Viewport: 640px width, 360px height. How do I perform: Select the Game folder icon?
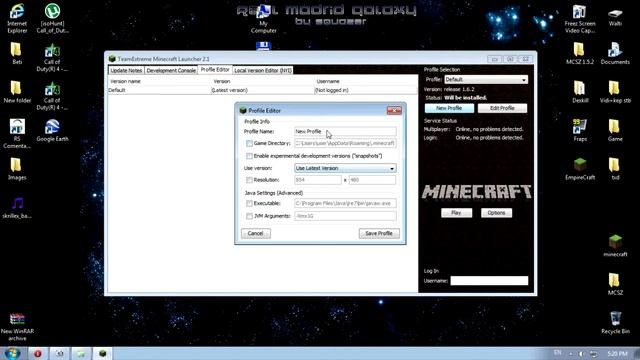[615, 130]
